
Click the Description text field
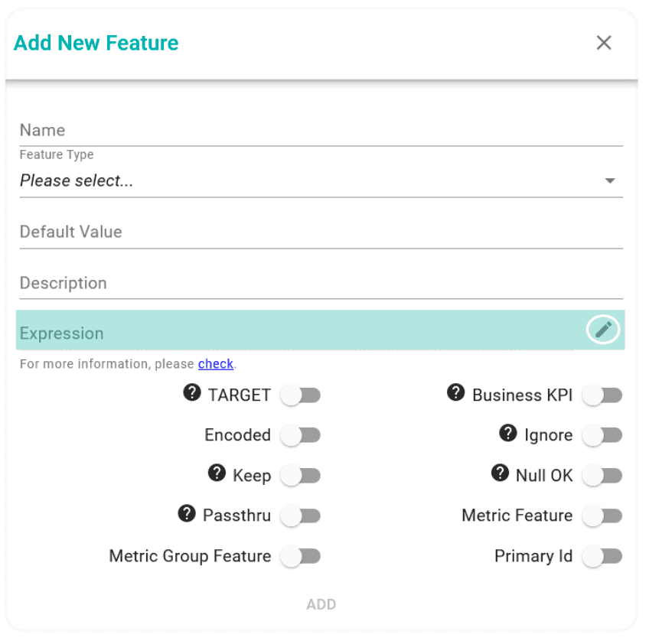(x=321, y=283)
